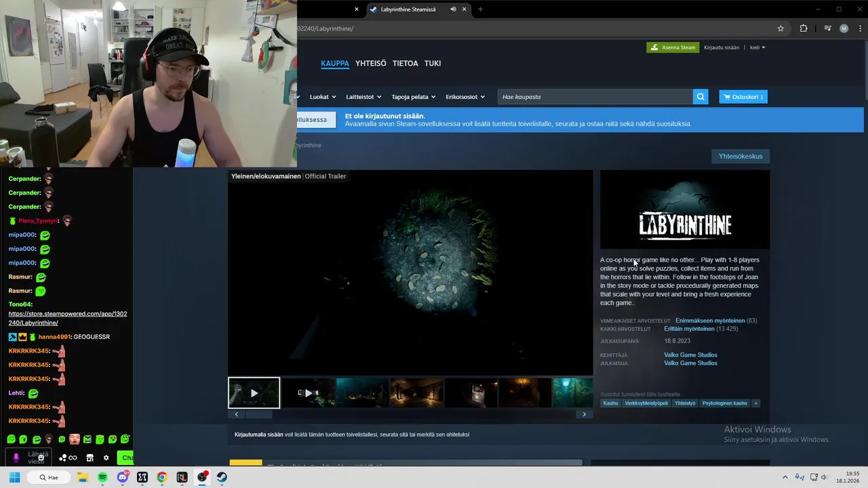Image resolution: width=868 pixels, height=488 pixels.
Task: Open a new browser tab
Action: (x=480, y=9)
